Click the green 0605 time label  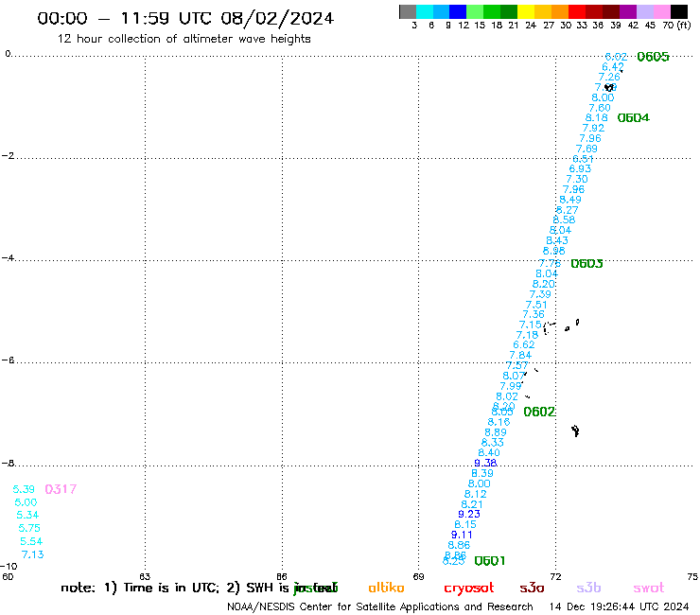(x=653, y=57)
